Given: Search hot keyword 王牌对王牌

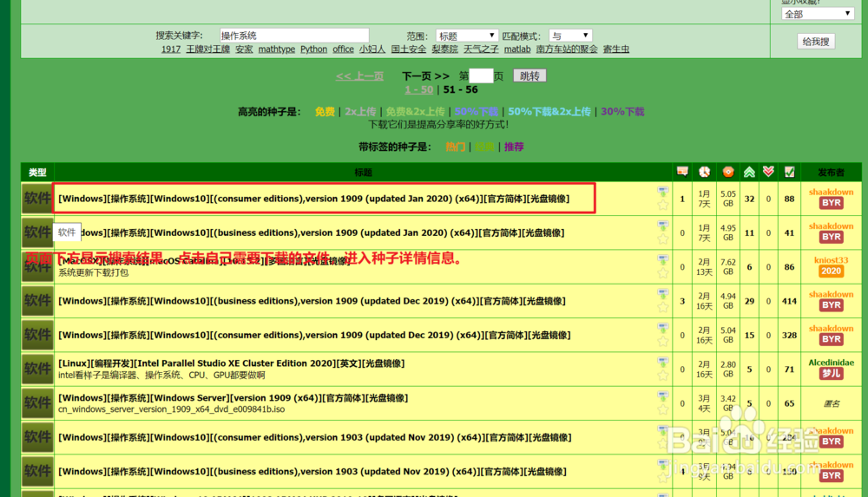Looking at the screenshot, I should point(207,49).
